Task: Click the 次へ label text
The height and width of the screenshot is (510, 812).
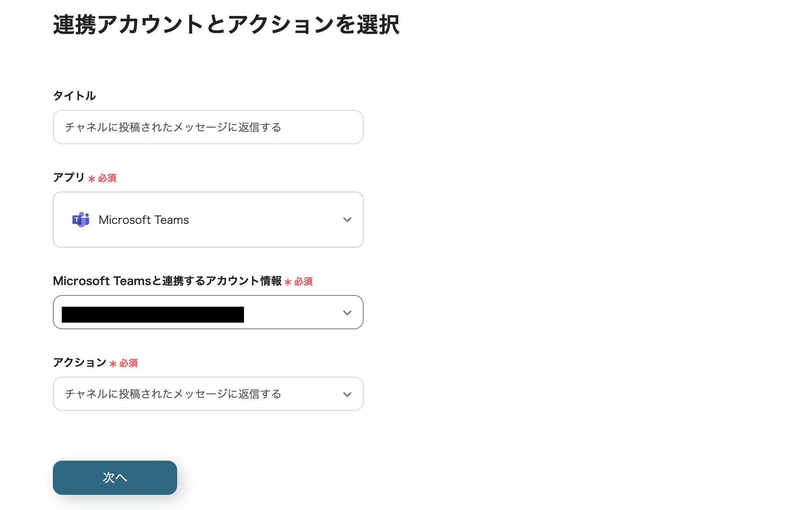Action: (x=115, y=477)
